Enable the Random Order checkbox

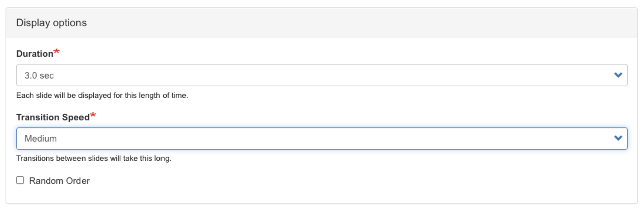tap(20, 180)
